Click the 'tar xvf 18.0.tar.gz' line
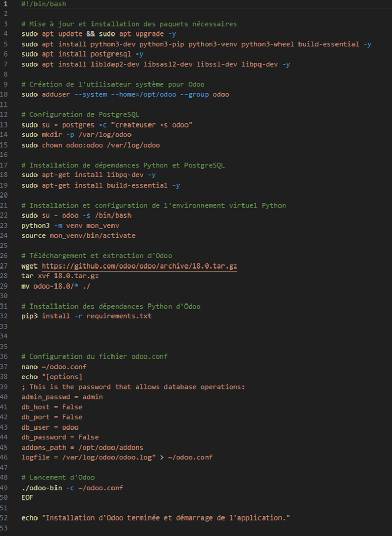Screen dimensions: 392x536 60,276
